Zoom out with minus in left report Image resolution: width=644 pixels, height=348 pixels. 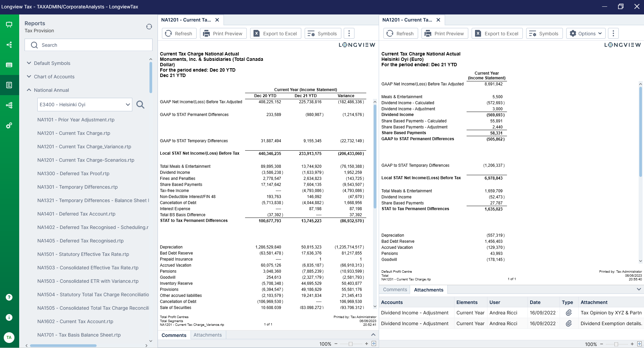coord(336,344)
